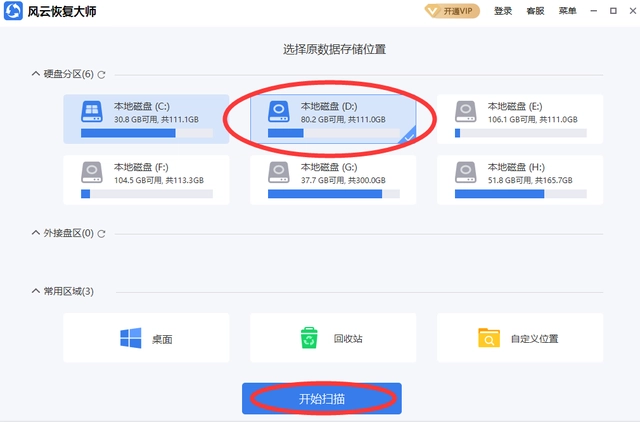Click the F: drive disk icon

(92, 173)
